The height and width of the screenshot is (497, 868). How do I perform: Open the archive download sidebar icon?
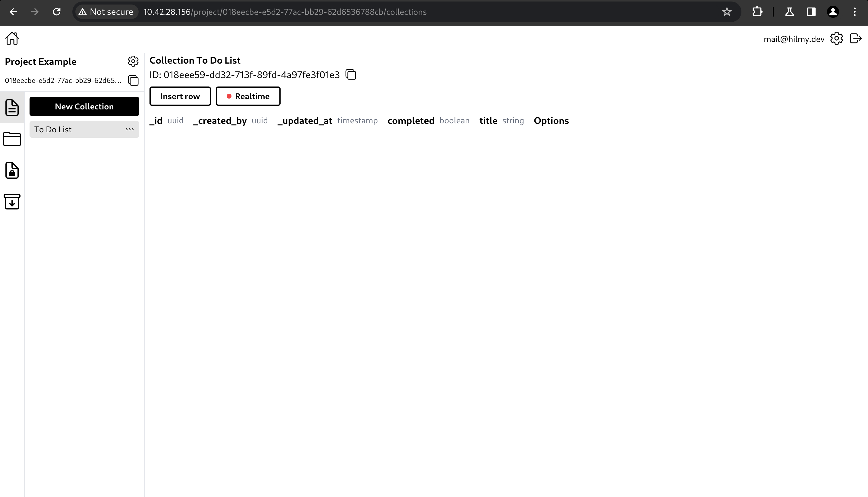coord(12,201)
